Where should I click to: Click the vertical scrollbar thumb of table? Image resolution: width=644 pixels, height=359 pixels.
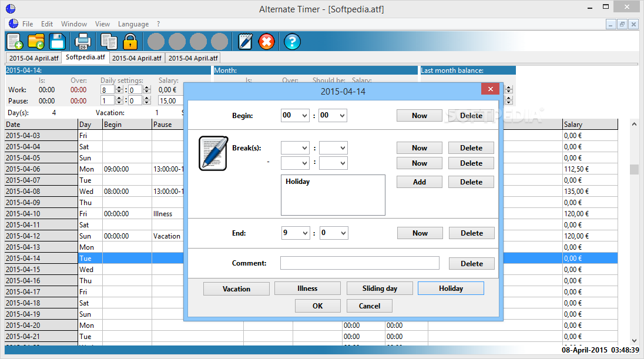pyautogui.click(x=634, y=169)
